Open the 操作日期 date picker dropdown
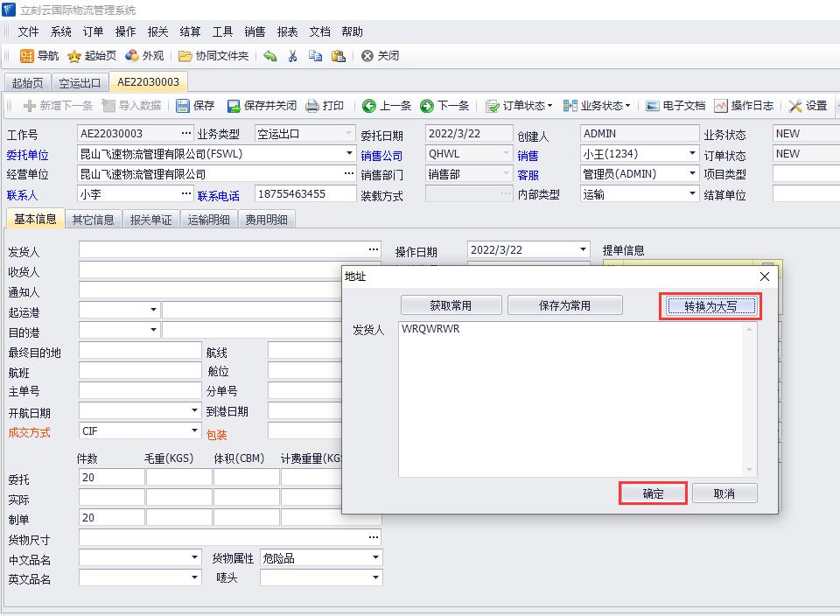Screen dimensions: 840x616 [584, 250]
